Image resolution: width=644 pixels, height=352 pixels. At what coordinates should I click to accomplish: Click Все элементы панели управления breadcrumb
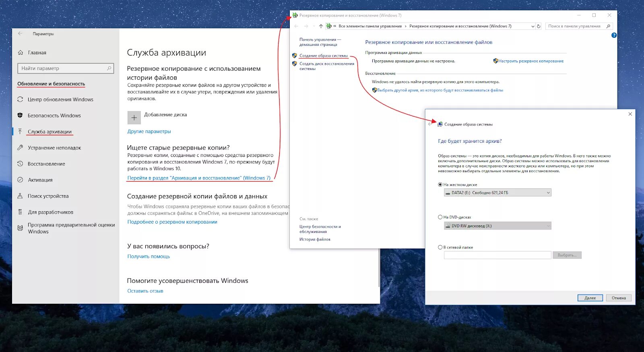(x=370, y=26)
